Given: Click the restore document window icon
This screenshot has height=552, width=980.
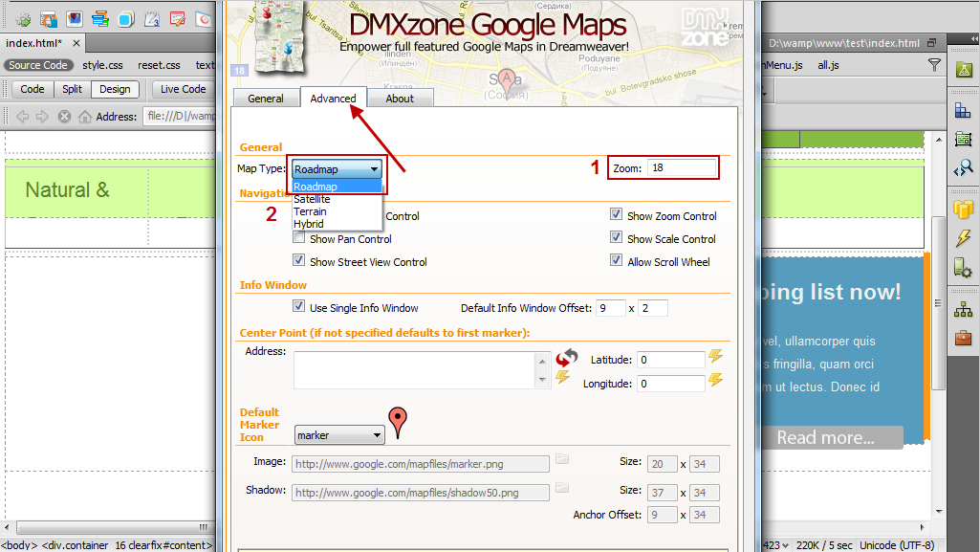Looking at the screenshot, I should [x=932, y=43].
